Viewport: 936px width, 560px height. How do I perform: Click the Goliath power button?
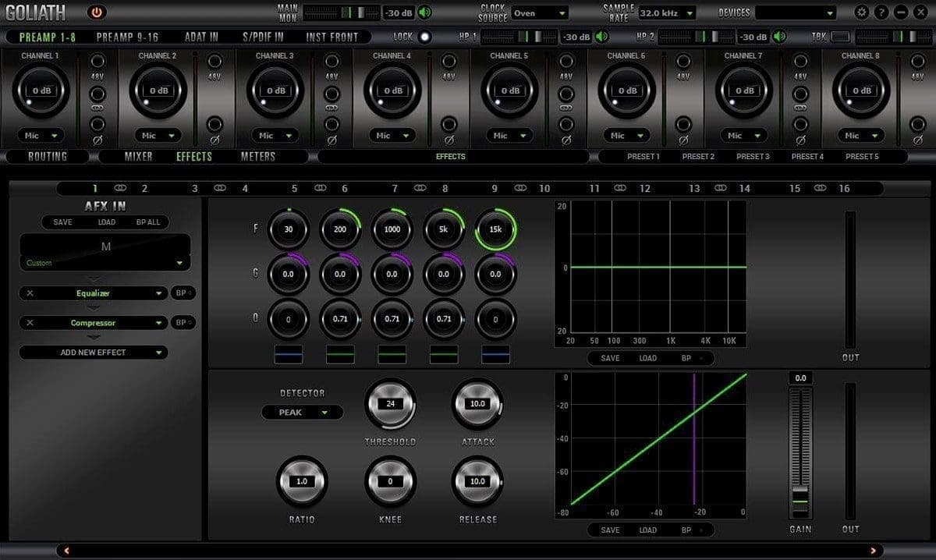point(97,12)
